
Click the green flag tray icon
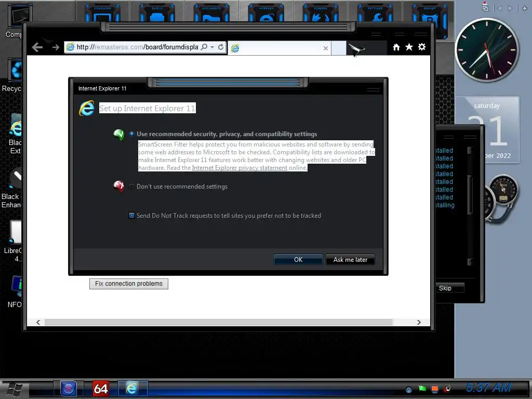click(x=422, y=389)
